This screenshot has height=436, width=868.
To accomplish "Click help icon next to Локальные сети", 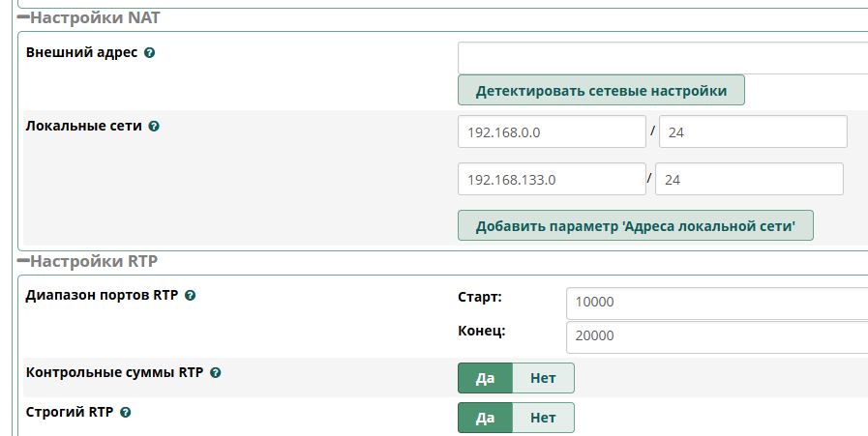I will click(154, 126).
